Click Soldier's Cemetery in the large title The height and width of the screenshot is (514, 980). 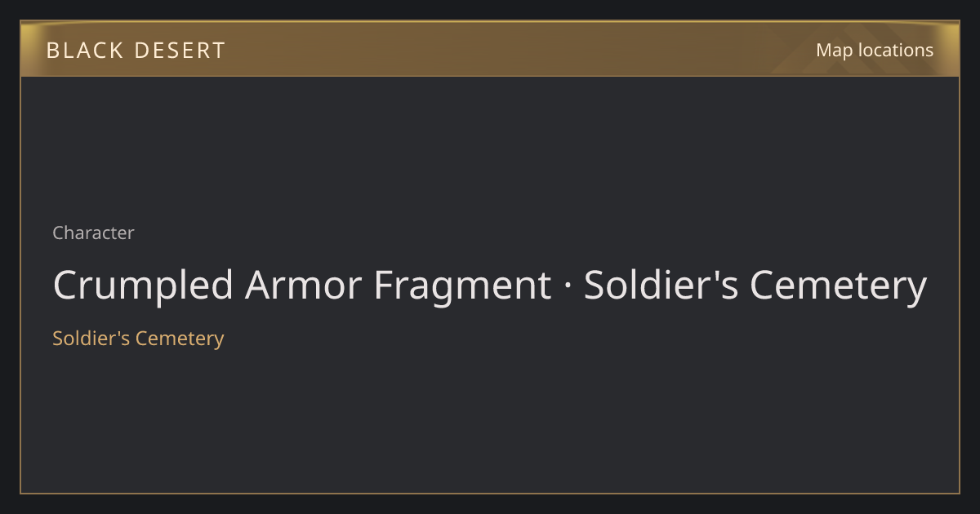coord(755,286)
